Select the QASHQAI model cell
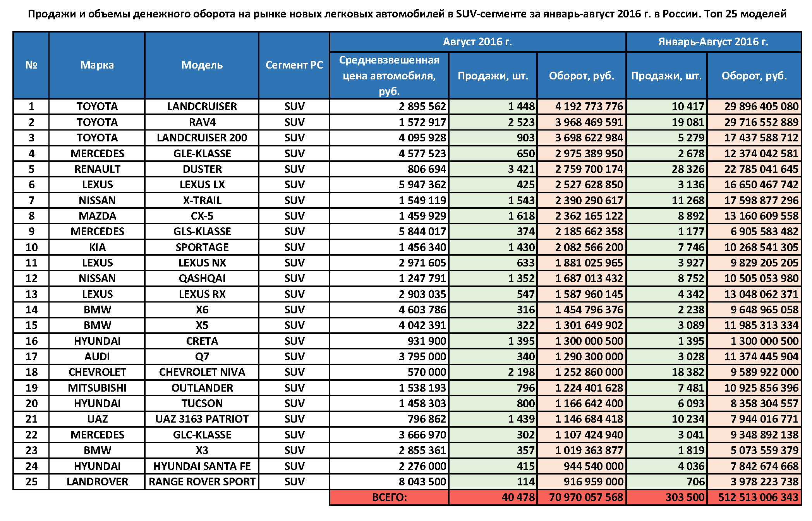The height and width of the screenshot is (521, 812). (202, 279)
